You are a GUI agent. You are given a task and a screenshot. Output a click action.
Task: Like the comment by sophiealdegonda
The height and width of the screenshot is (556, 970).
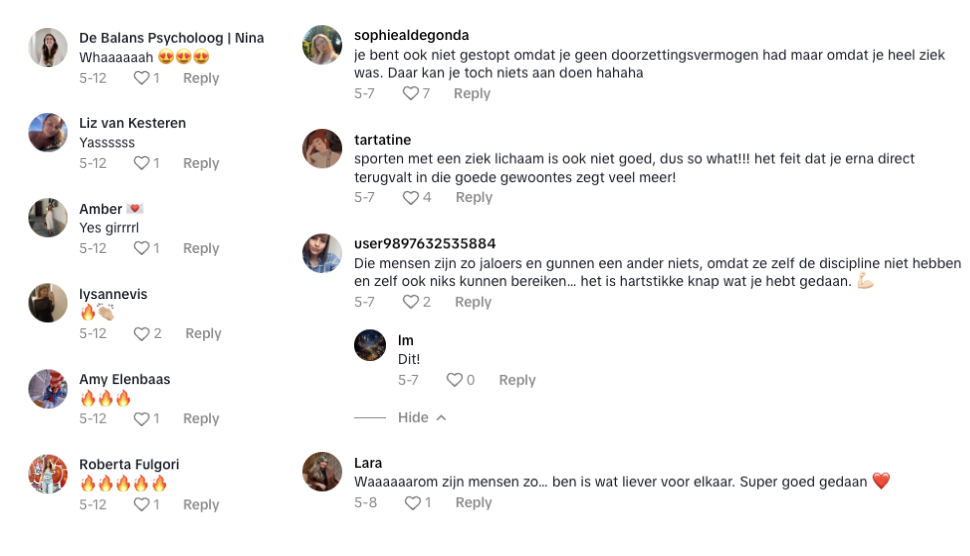410,94
